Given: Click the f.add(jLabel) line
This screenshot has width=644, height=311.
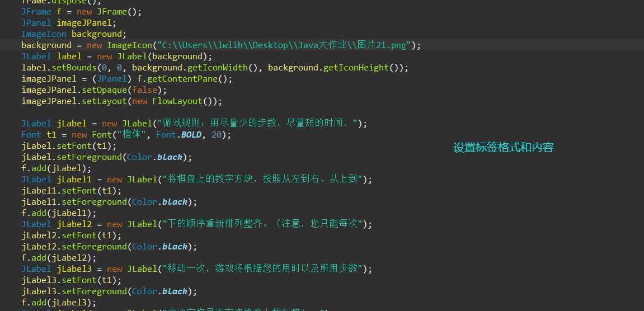Looking at the screenshot, I should [57, 168].
